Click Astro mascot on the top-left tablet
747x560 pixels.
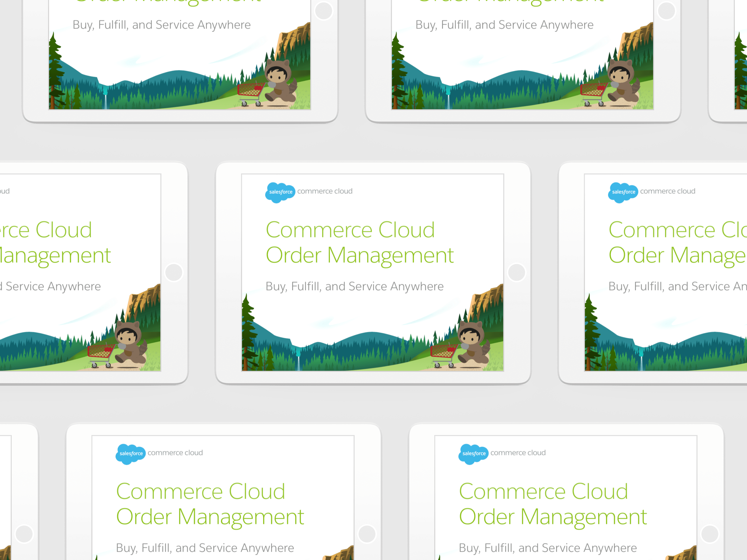pyautogui.click(x=280, y=81)
